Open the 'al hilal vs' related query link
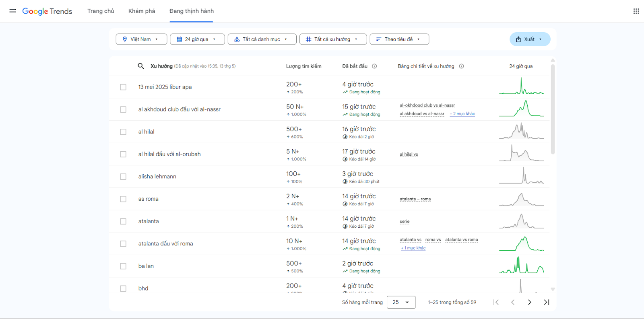Screen dimensions: 644x319 (x=409, y=154)
